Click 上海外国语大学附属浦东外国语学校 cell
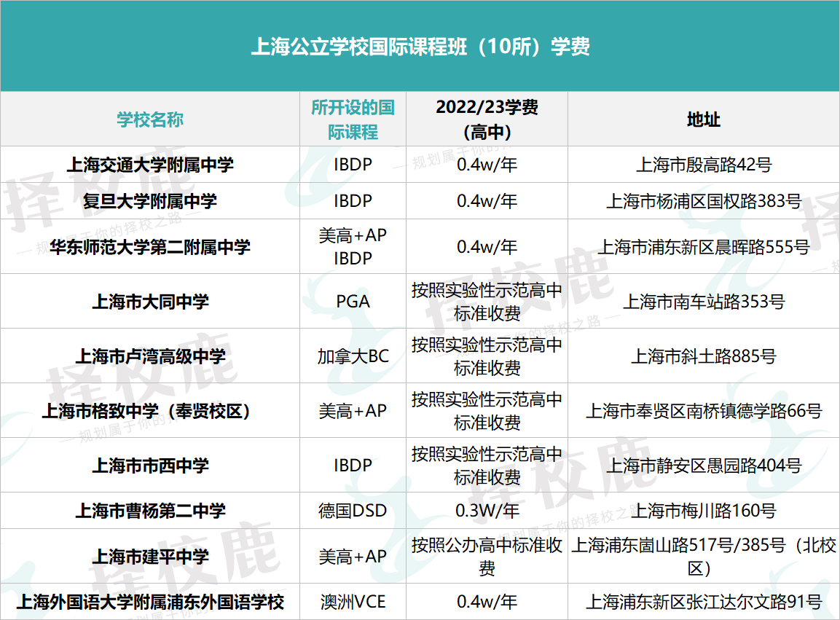 [150, 602]
